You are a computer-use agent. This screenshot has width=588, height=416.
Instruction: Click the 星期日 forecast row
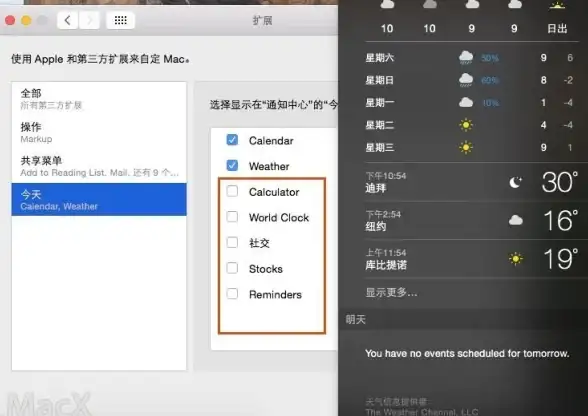(x=470, y=80)
